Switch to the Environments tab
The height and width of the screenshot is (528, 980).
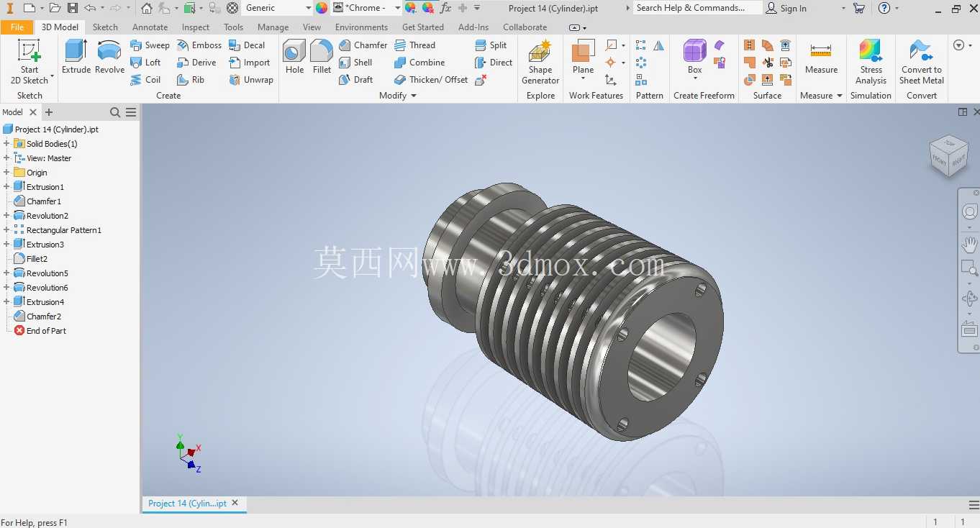[361, 27]
